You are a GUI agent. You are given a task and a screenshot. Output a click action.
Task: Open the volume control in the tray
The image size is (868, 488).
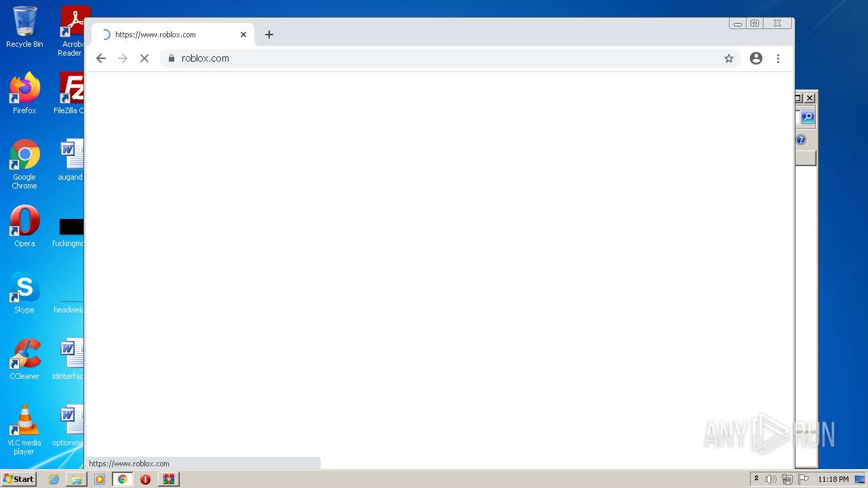point(771,479)
